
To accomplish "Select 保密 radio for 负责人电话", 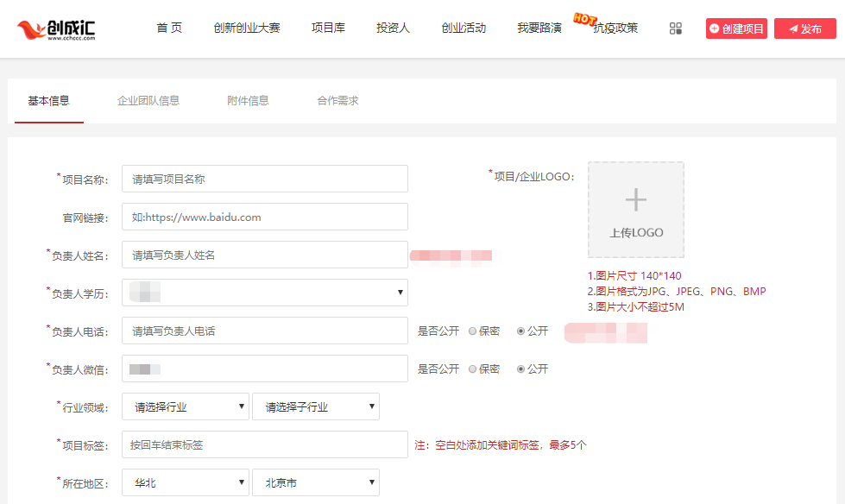I will click(x=472, y=331).
